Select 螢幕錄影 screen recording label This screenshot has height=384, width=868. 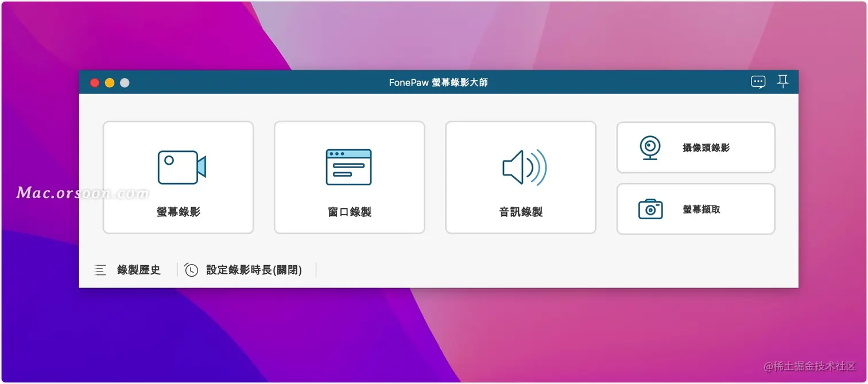(x=179, y=212)
